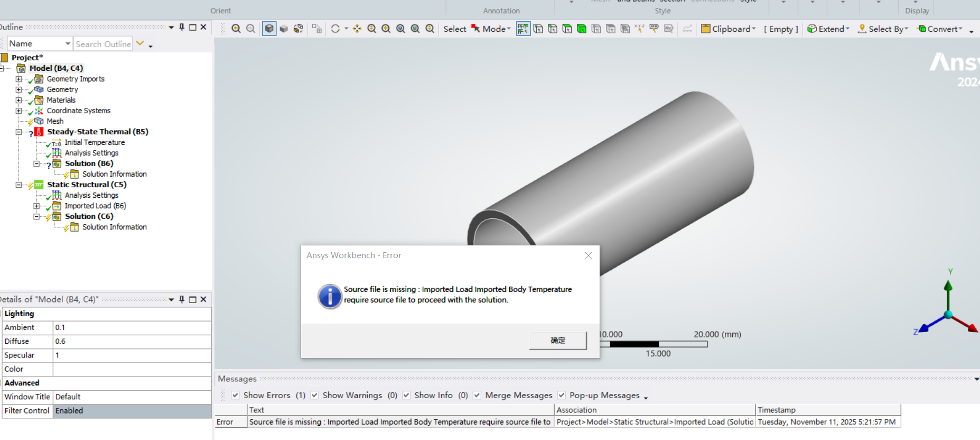The width and height of the screenshot is (980, 440).
Task: Click the Ambient value 0.1 field
Action: [132, 327]
